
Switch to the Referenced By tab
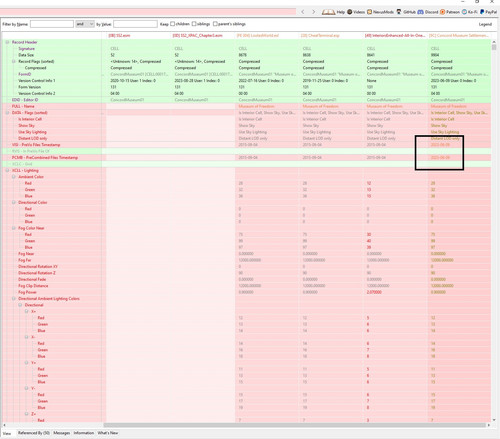tap(34, 433)
